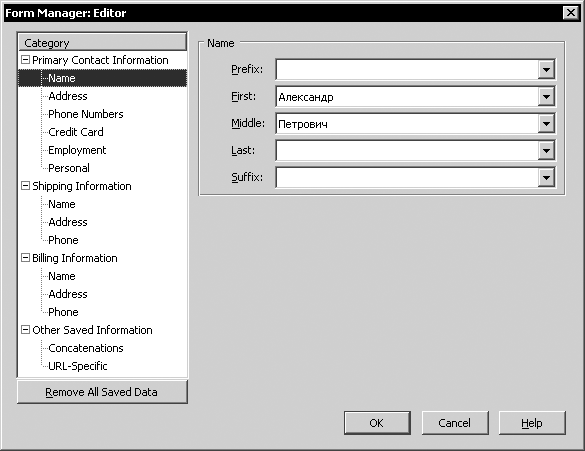Collapse the Billing Information node
Screen dimensions: 585x451
pyautogui.click(x=25, y=258)
